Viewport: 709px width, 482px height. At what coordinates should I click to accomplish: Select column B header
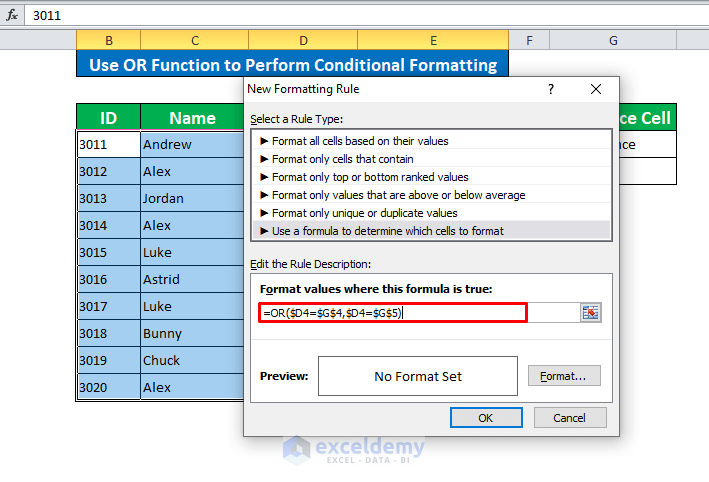coord(108,40)
